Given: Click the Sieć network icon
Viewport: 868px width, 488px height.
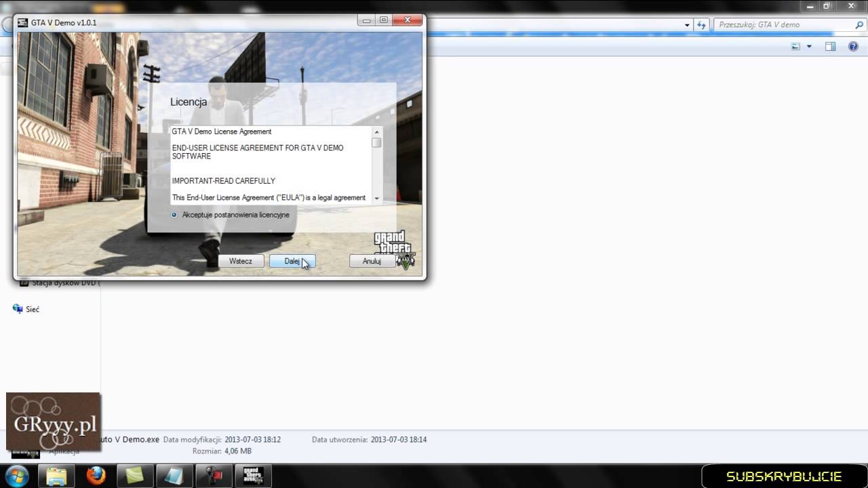Looking at the screenshot, I should click(x=18, y=308).
